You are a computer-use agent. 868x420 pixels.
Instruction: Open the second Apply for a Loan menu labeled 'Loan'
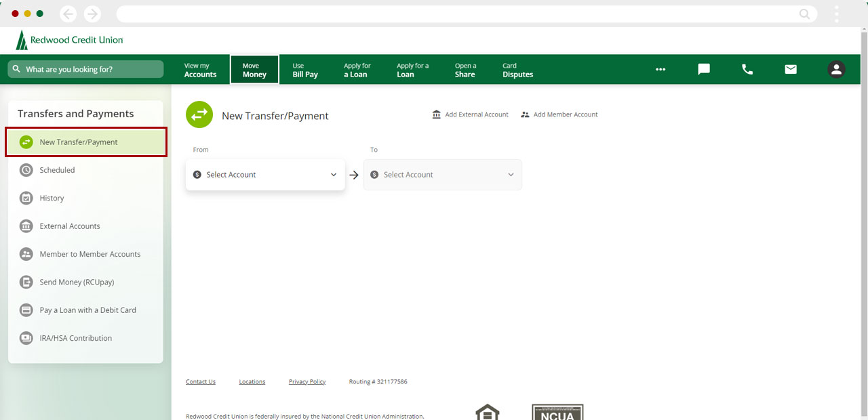[412, 70]
